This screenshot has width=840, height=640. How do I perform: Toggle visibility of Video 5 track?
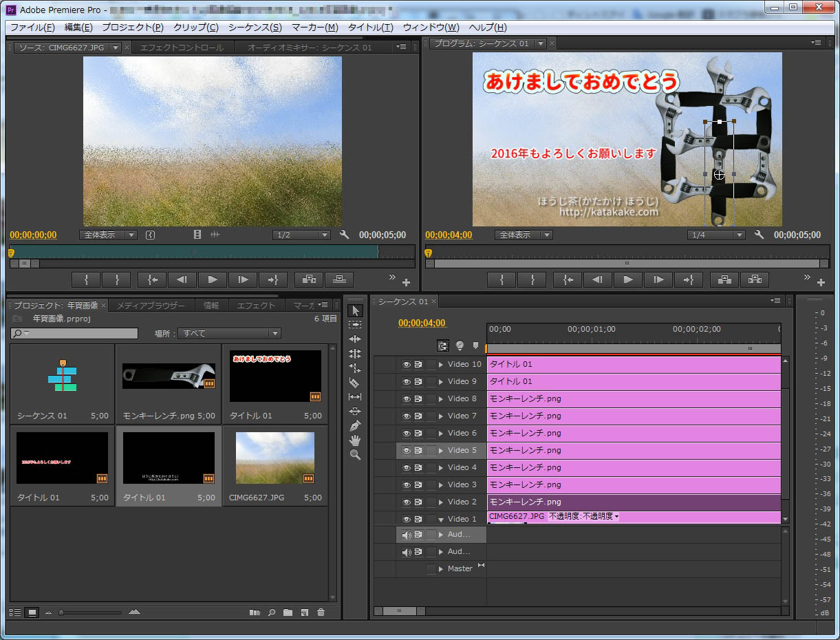(406, 451)
